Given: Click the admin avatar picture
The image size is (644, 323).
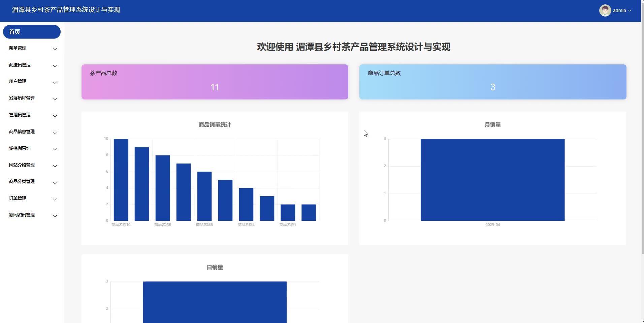Looking at the screenshot, I should (605, 10).
